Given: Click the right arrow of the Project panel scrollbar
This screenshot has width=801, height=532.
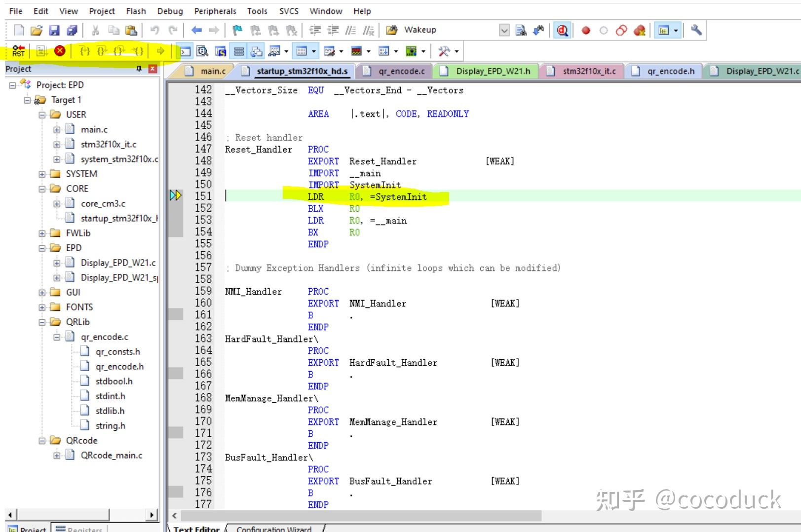Looking at the screenshot, I should click(x=152, y=515).
